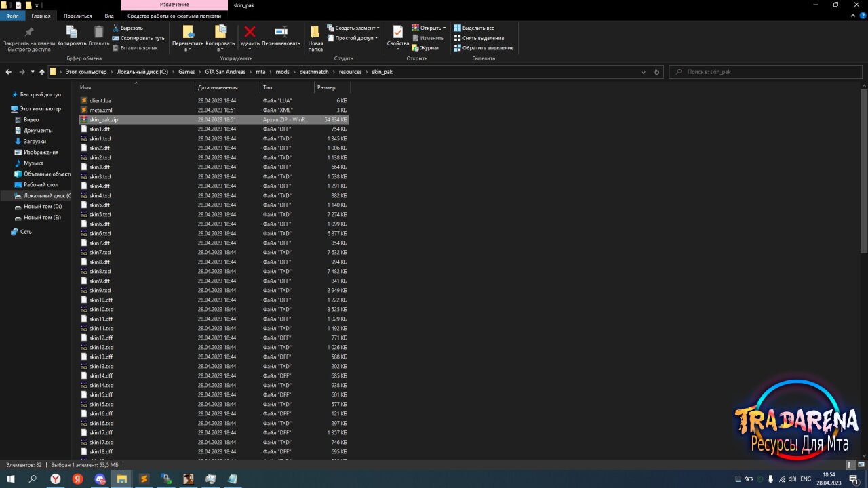Pin folder to Quick access panel
868x488 pixels.
click(29, 39)
